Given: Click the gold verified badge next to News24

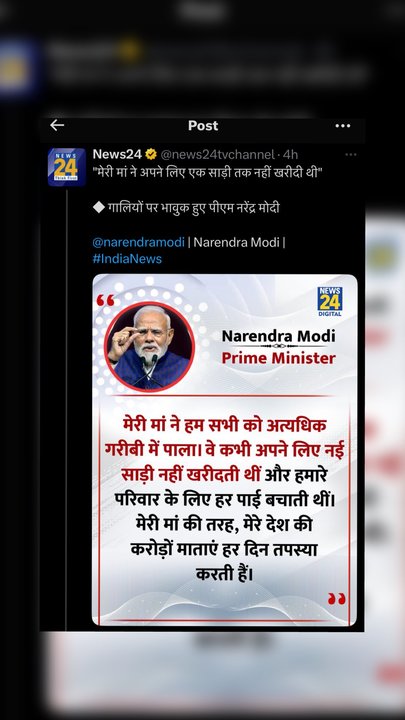Looking at the screenshot, I should 151,154.
